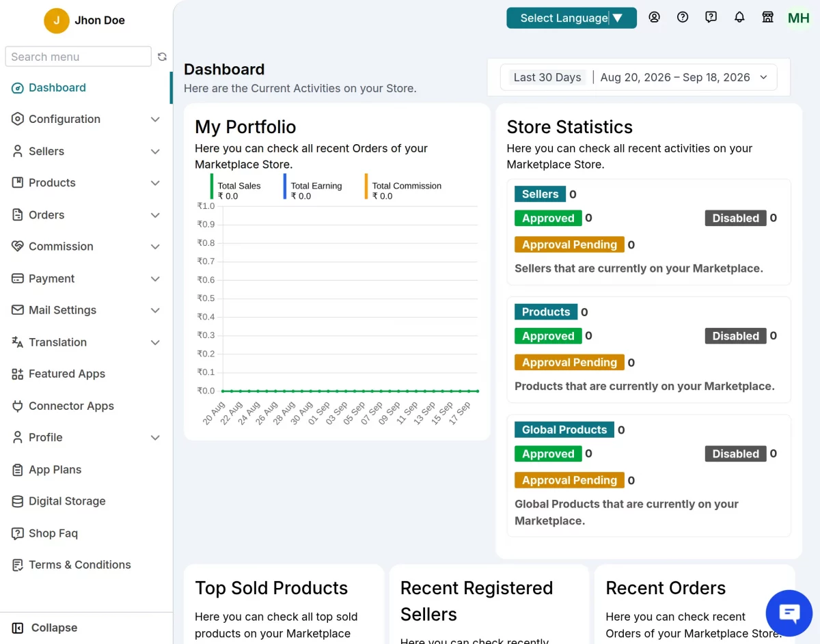Expand the Configuration menu chevron
The width and height of the screenshot is (820, 644).
[155, 120]
